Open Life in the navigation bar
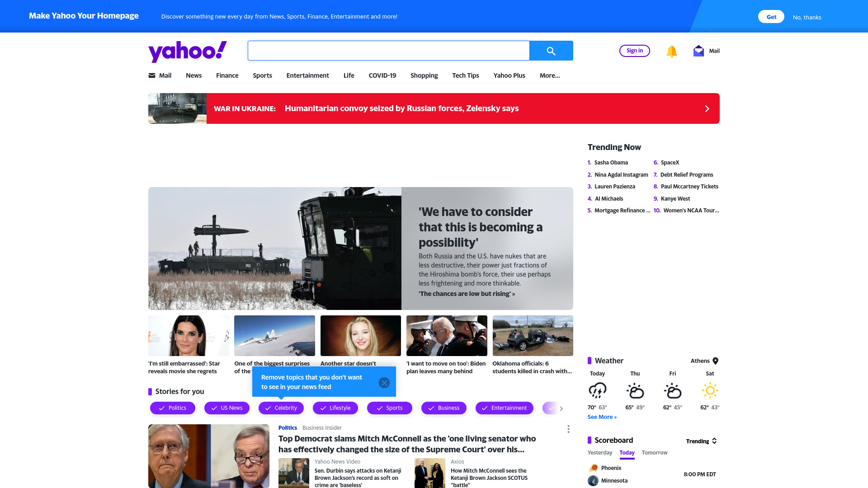This screenshot has width=868, height=488. (x=349, y=75)
